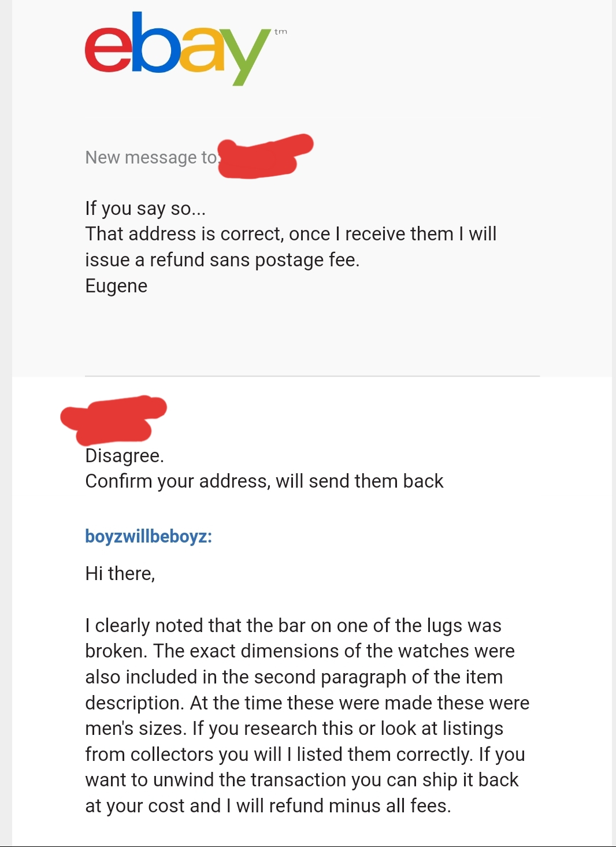This screenshot has width=616, height=847.
Task: Click the 'also included in the second paragraph' line
Action: point(294,677)
